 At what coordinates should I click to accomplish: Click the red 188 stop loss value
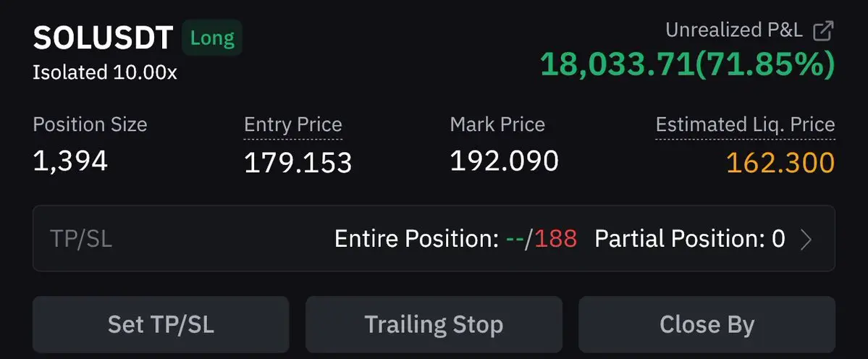(556, 239)
